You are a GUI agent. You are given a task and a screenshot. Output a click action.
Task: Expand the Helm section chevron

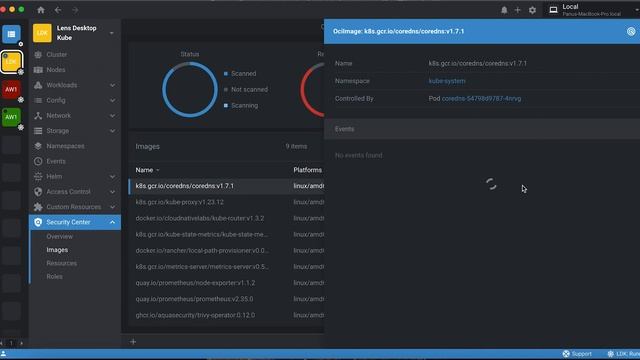112,177
